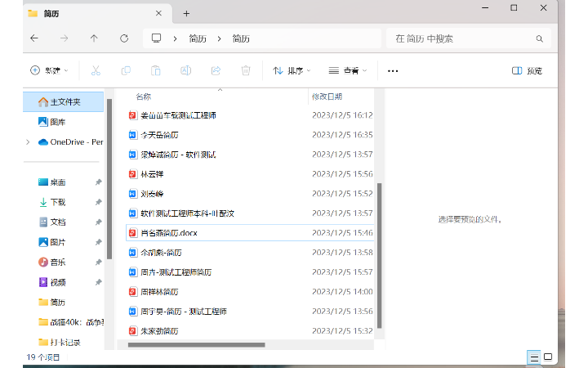Navigate back to previous folder

click(x=33, y=38)
